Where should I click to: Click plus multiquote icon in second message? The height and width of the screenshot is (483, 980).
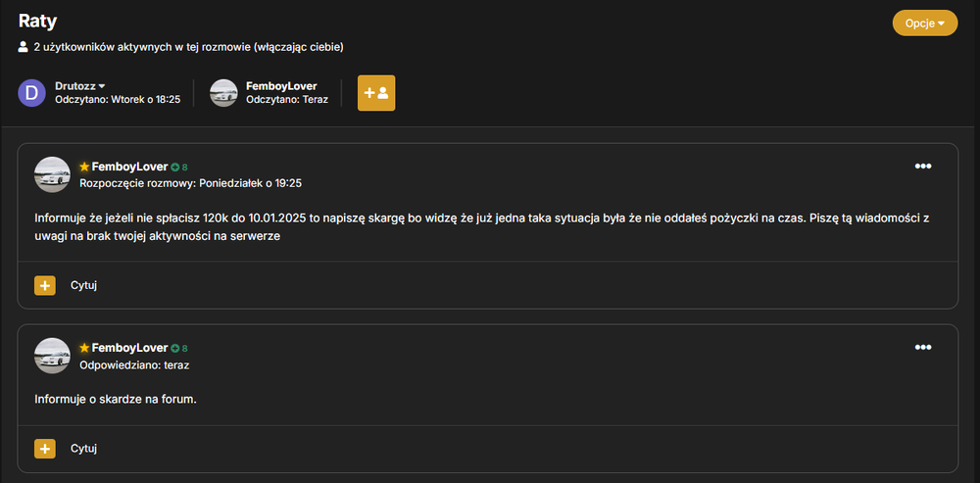pyautogui.click(x=45, y=449)
